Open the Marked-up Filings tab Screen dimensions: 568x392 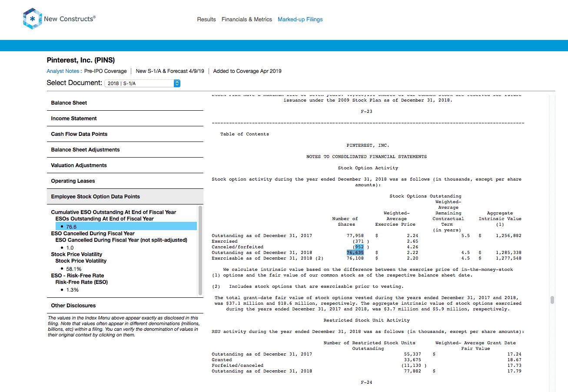(x=300, y=20)
